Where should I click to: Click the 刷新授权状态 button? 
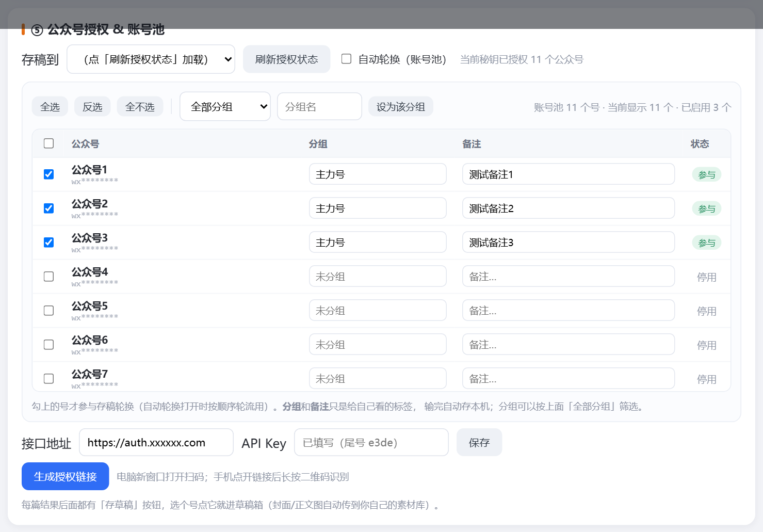coord(286,59)
